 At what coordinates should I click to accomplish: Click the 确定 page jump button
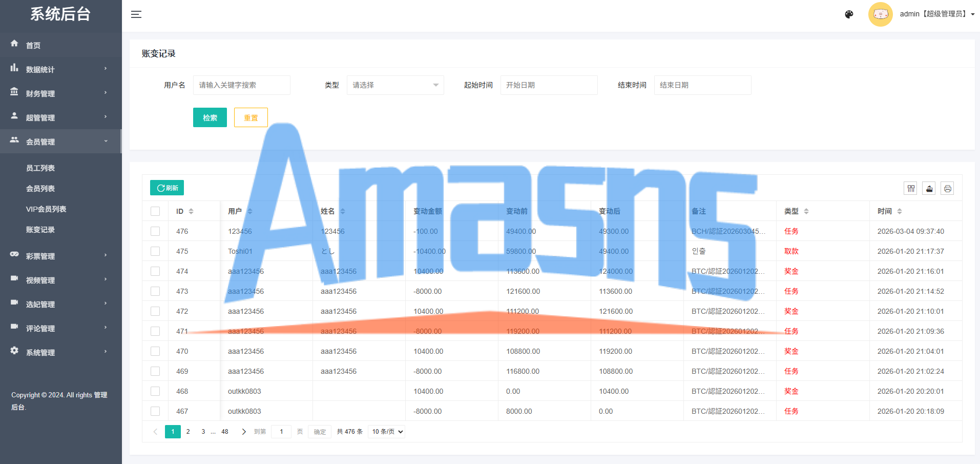[x=320, y=432]
